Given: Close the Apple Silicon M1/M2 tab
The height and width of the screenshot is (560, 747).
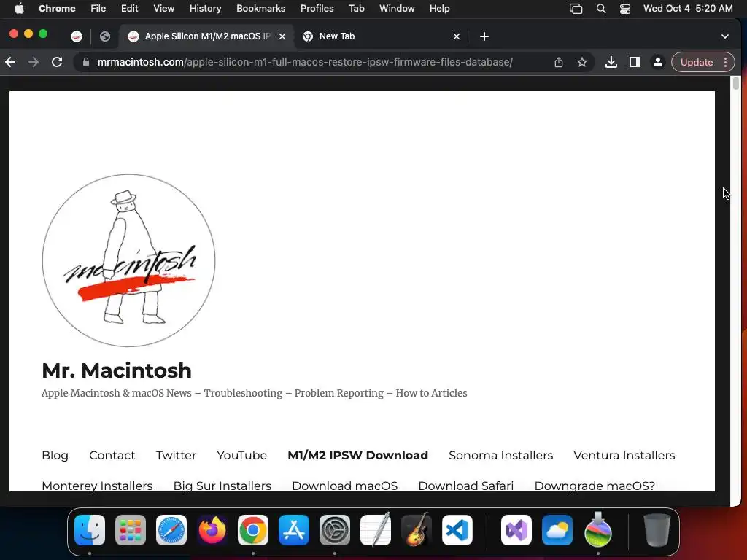Looking at the screenshot, I should coord(282,36).
